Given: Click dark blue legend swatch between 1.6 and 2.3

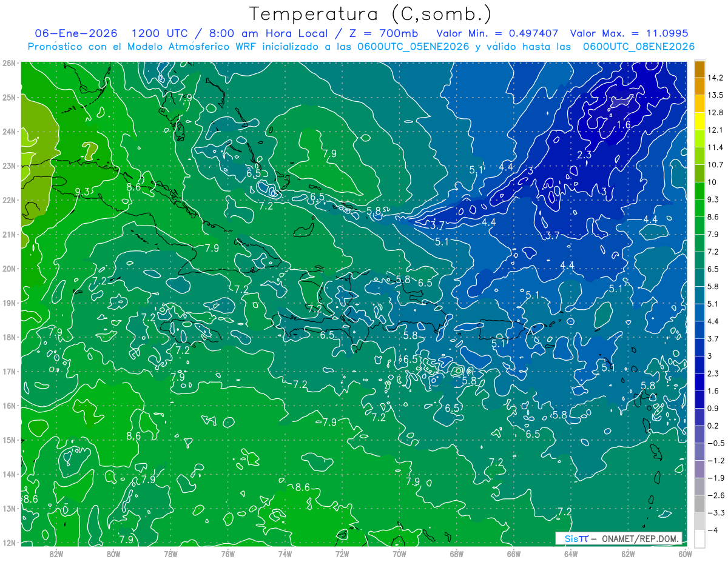Looking at the screenshot, I should pos(699,383).
